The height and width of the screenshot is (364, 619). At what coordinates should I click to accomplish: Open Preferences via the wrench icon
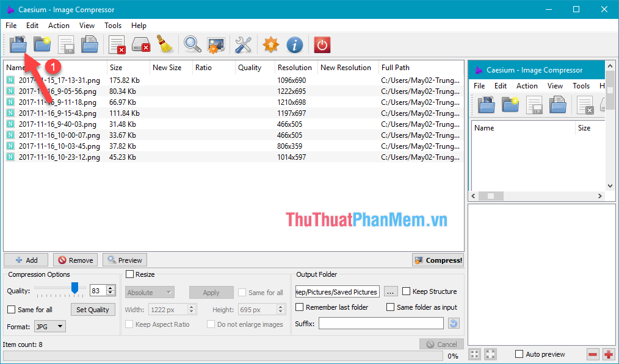(x=242, y=45)
